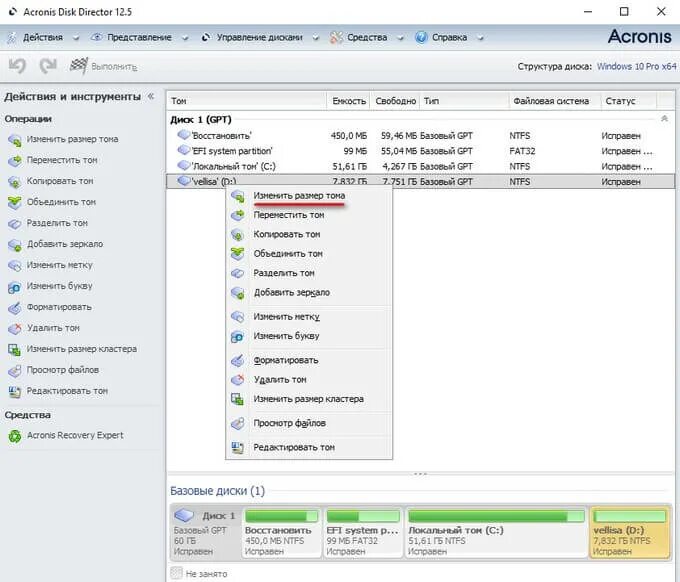Choose Форматировать in context menu
Image resolution: width=680 pixels, height=582 pixels.
(309, 360)
